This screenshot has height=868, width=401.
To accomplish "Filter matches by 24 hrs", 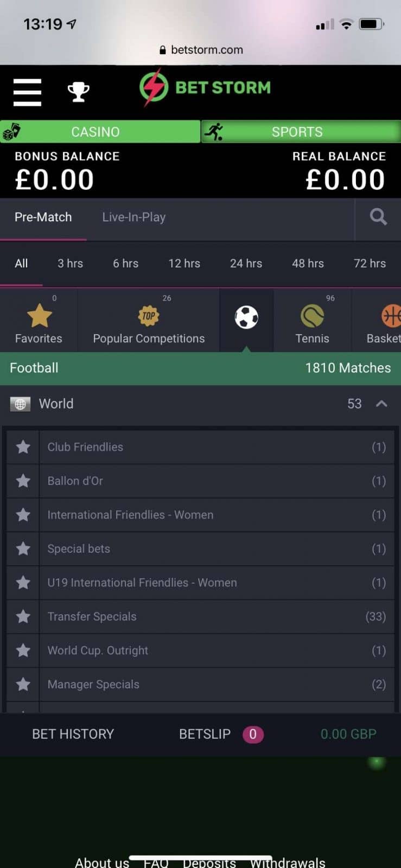I will (x=246, y=264).
